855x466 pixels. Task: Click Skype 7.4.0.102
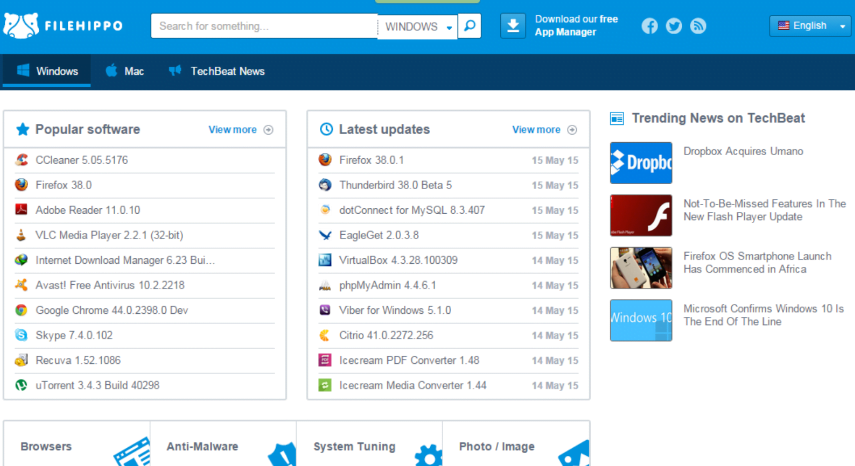74,335
